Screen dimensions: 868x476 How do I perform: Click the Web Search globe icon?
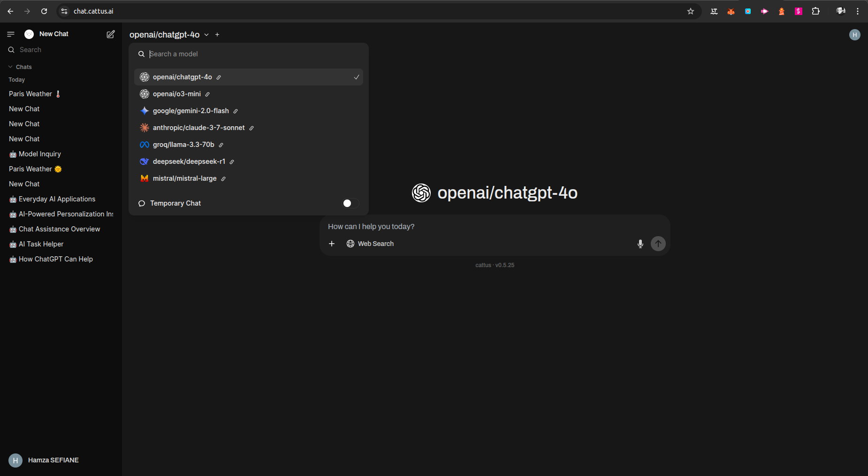(x=350, y=244)
